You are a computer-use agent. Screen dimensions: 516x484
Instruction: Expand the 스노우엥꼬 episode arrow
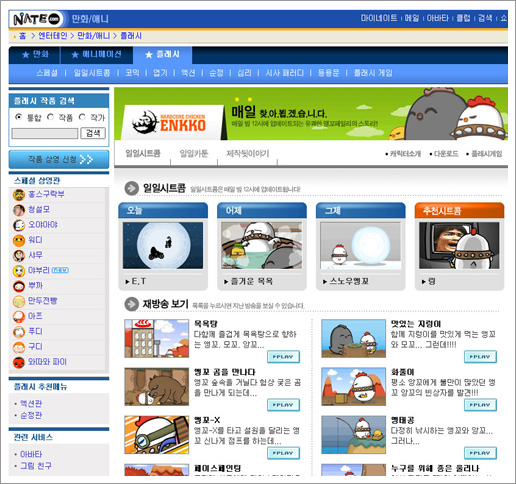(325, 282)
